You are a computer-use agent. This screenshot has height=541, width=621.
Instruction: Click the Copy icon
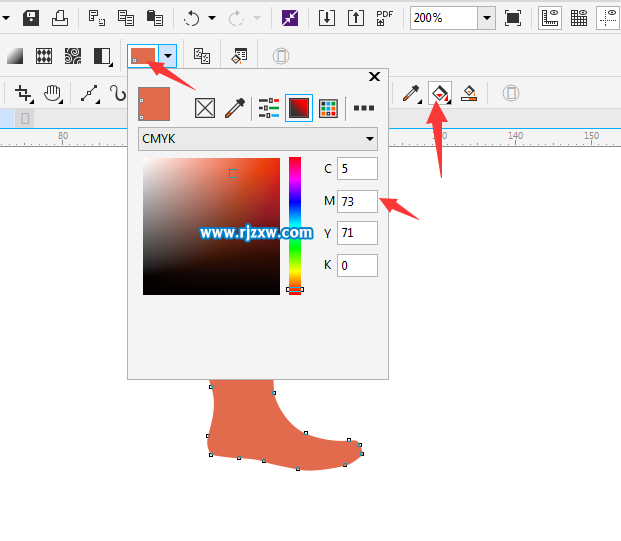tap(126, 18)
